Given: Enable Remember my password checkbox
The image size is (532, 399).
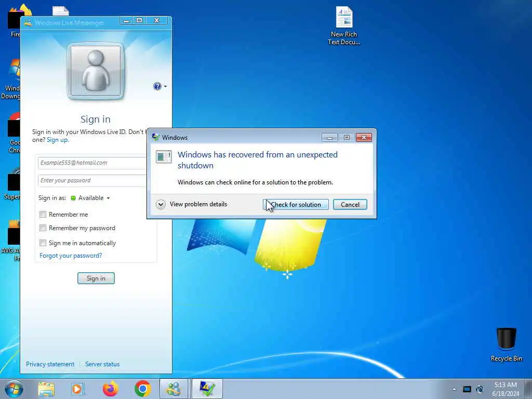Looking at the screenshot, I should 43,228.
